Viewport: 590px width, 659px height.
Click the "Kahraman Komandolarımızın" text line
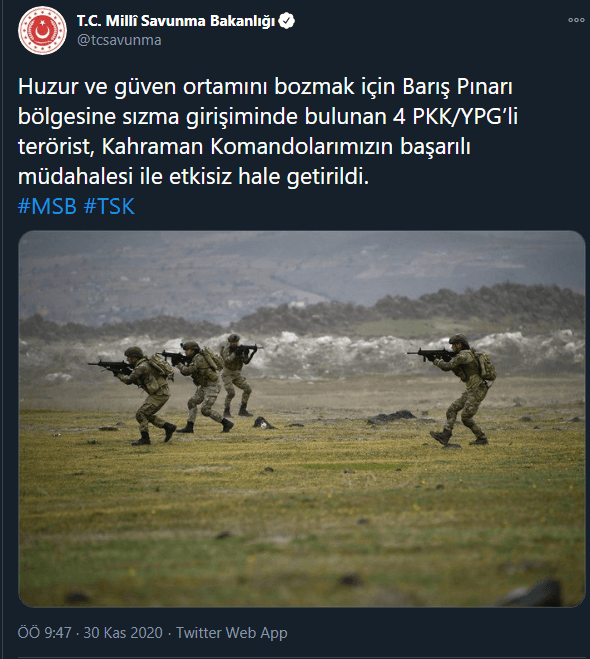(x=247, y=146)
